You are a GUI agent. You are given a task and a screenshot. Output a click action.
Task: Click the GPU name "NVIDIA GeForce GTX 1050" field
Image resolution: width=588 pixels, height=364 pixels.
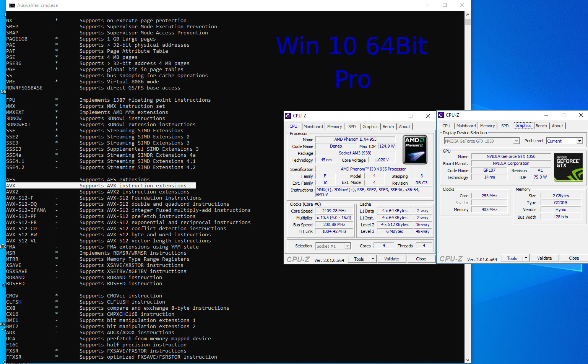click(x=511, y=156)
